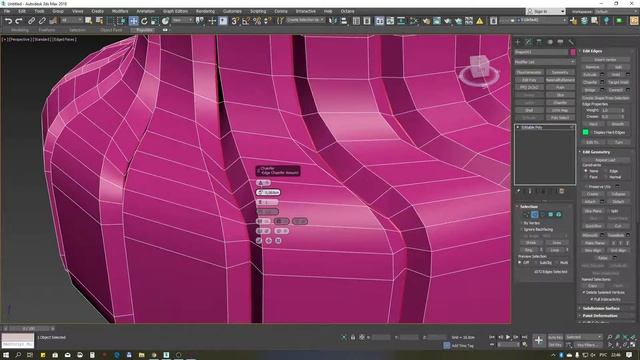This screenshot has height=360, width=640.
Task: Click the Repeat Last button
Action: (605, 160)
